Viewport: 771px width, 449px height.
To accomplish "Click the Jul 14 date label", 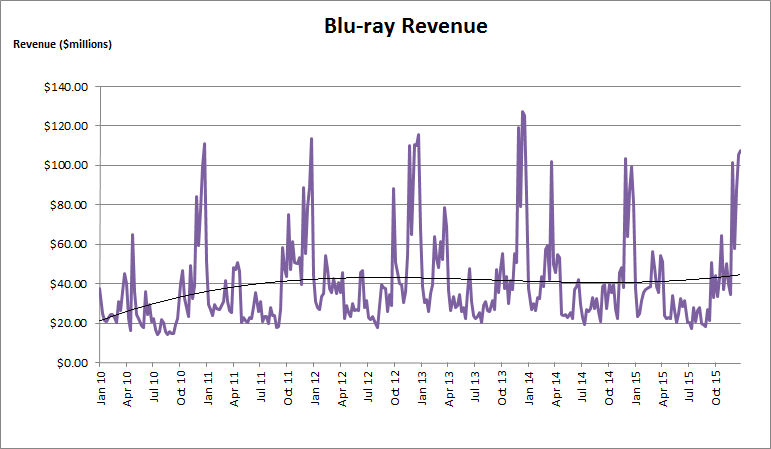I will point(583,387).
